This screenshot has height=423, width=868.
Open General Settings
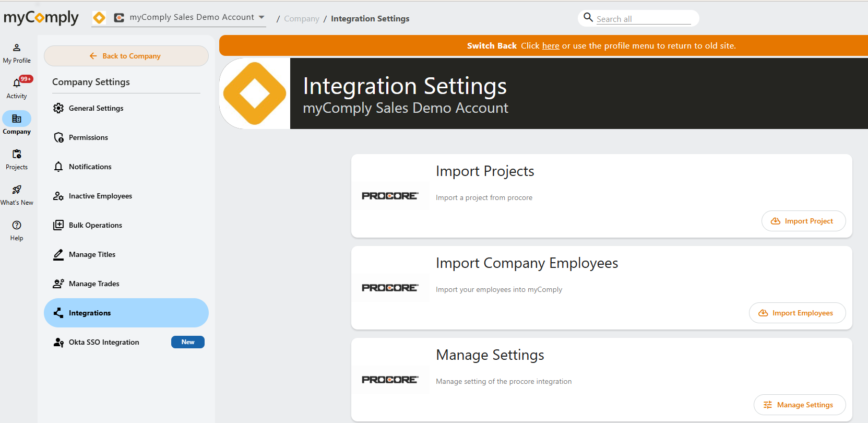pos(126,108)
